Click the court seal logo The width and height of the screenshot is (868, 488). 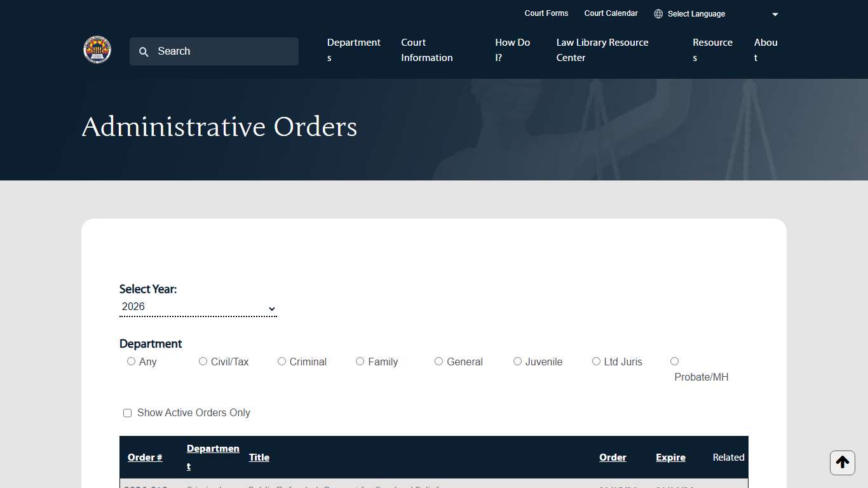click(x=97, y=50)
